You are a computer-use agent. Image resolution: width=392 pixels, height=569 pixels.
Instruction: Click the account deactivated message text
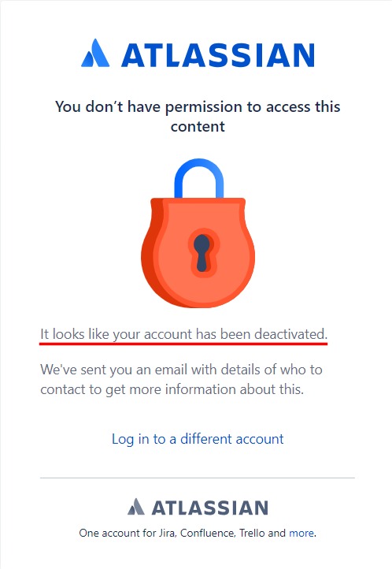(x=183, y=334)
